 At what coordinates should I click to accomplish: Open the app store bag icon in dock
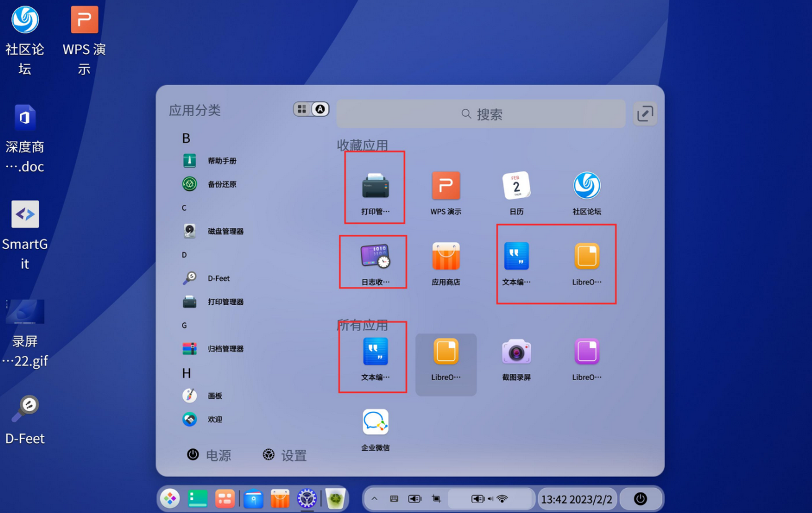(280, 498)
